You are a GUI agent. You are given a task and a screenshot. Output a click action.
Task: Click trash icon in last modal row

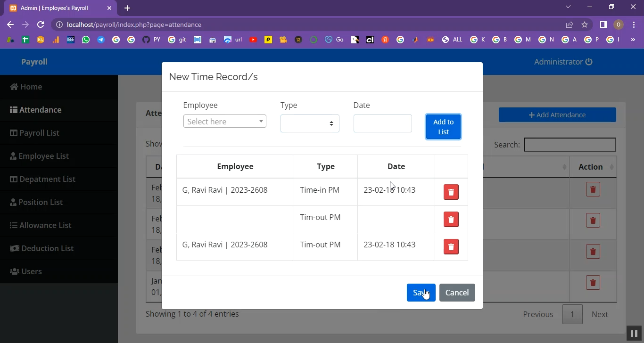pyautogui.click(x=451, y=247)
